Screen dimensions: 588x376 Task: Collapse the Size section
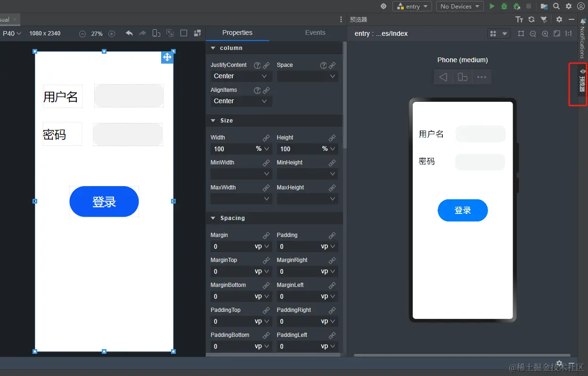coord(213,121)
